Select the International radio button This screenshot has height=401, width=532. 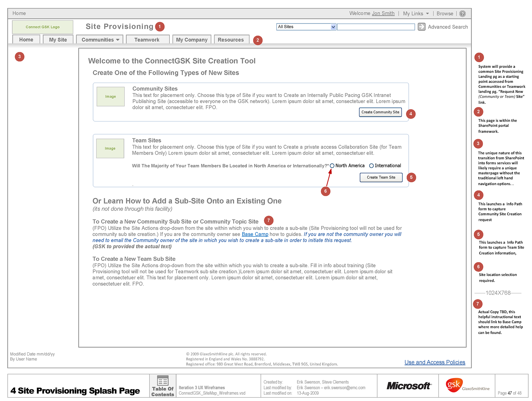371,166
